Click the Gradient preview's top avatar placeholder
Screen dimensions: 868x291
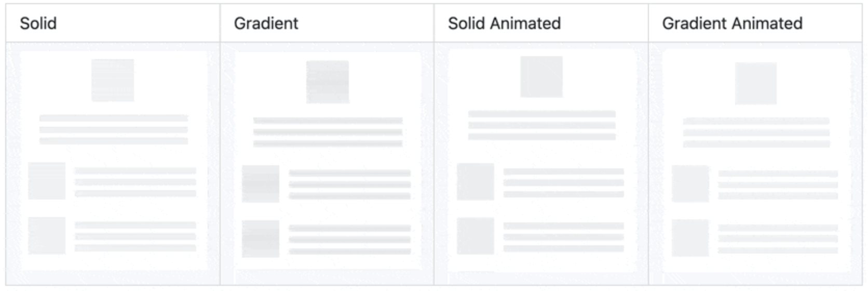(328, 82)
